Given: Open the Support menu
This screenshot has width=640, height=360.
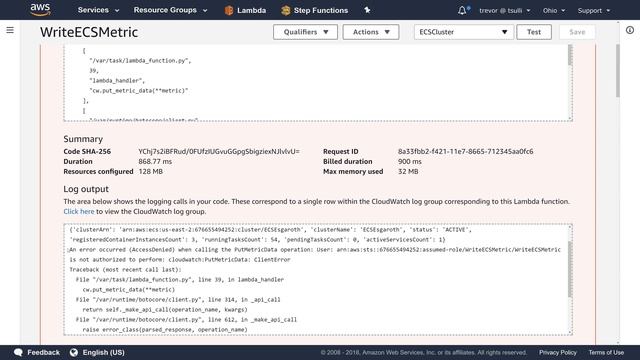Looking at the screenshot, I should coord(594,11).
